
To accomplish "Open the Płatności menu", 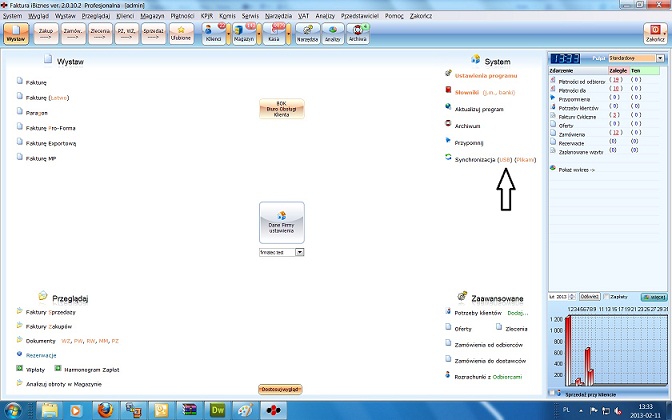I will pyautogui.click(x=182, y=16).
